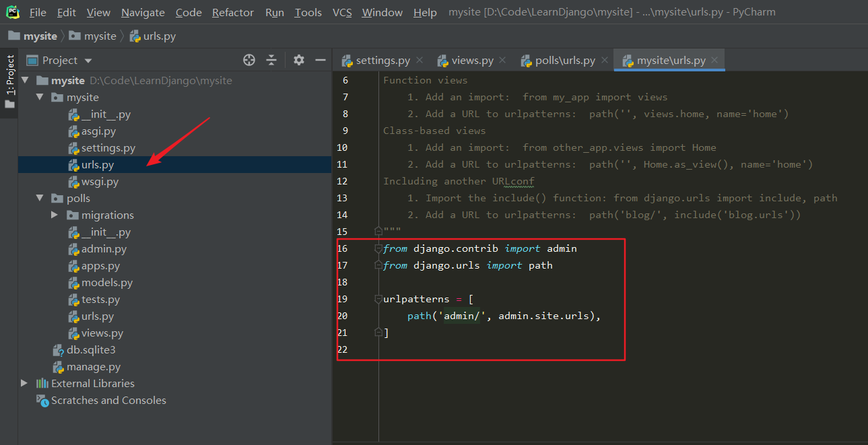
Task: Collapse the mysite root project node
Action: (25, 80)
